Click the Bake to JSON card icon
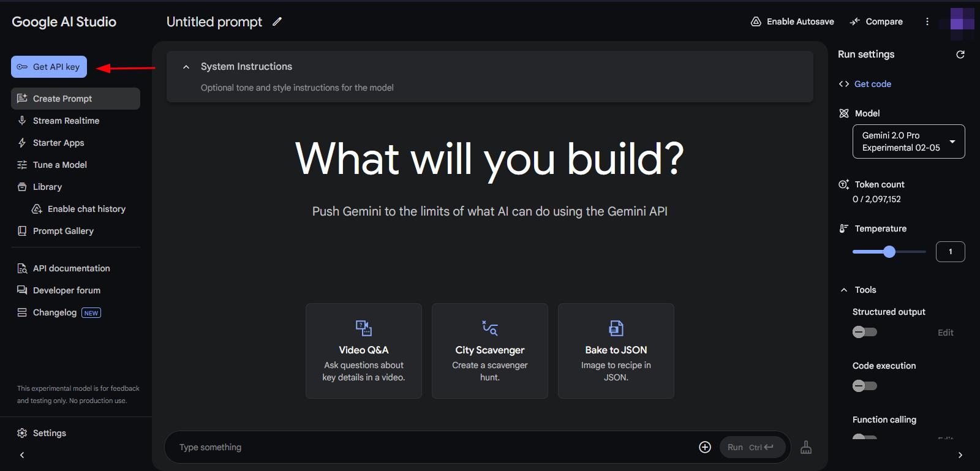 point(616,328)
